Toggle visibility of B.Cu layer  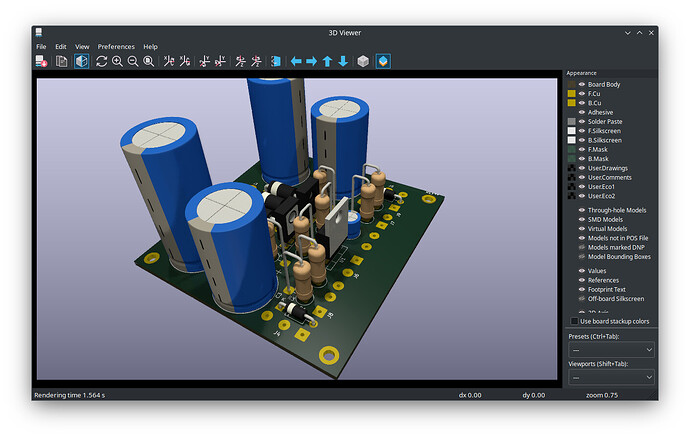(x=582, y=103)
